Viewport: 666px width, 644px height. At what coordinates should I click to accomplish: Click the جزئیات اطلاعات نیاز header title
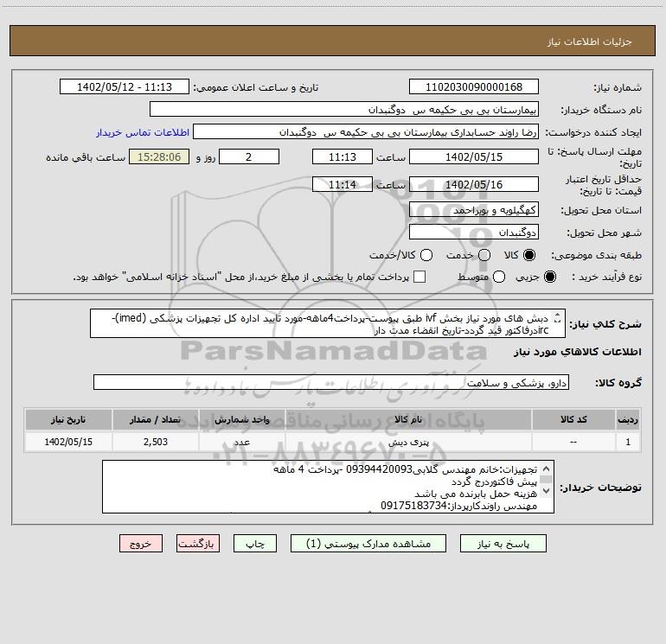590,41
